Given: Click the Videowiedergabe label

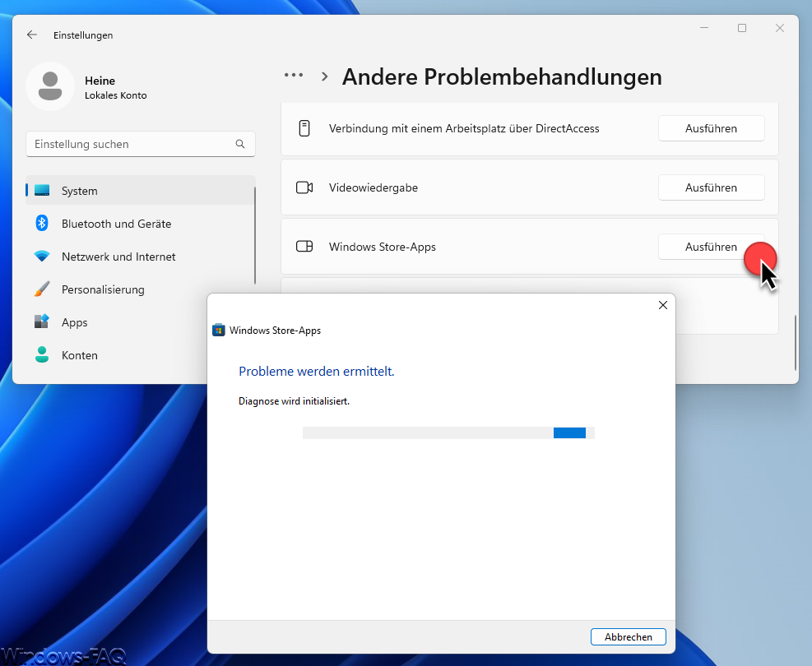Looking at the screenshot, I should [374, 187].
